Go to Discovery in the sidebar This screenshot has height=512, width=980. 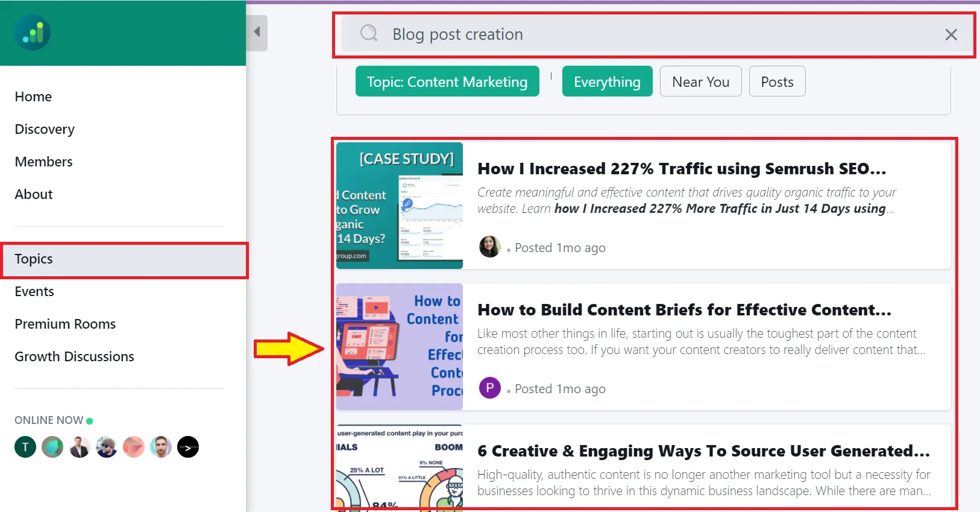tap(45, 130)
